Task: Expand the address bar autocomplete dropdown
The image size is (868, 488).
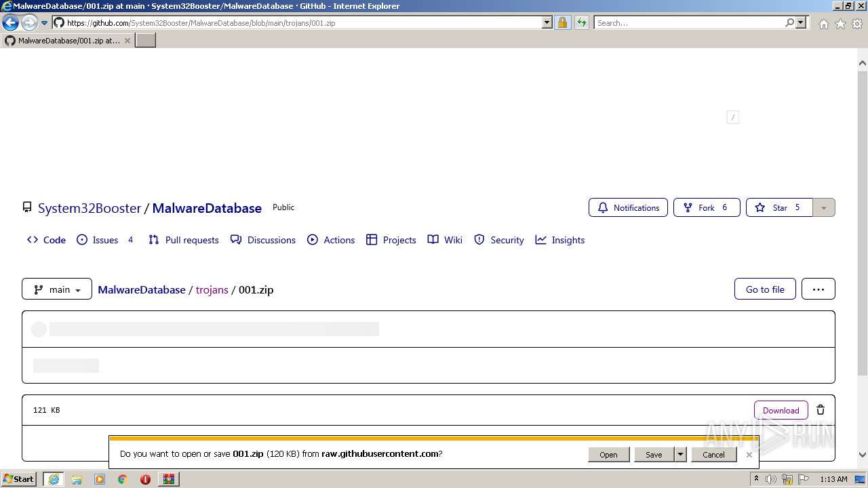Action: tap(547, 22)
